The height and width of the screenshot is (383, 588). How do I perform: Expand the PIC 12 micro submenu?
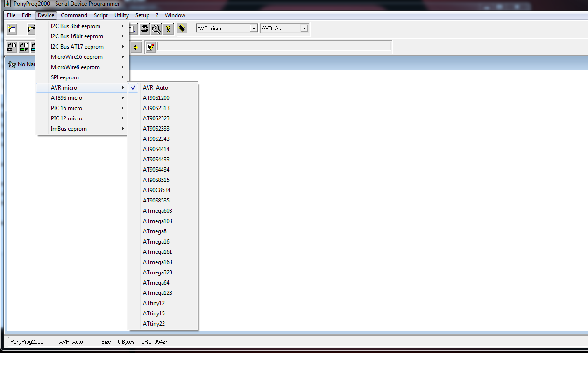(82, 118)
